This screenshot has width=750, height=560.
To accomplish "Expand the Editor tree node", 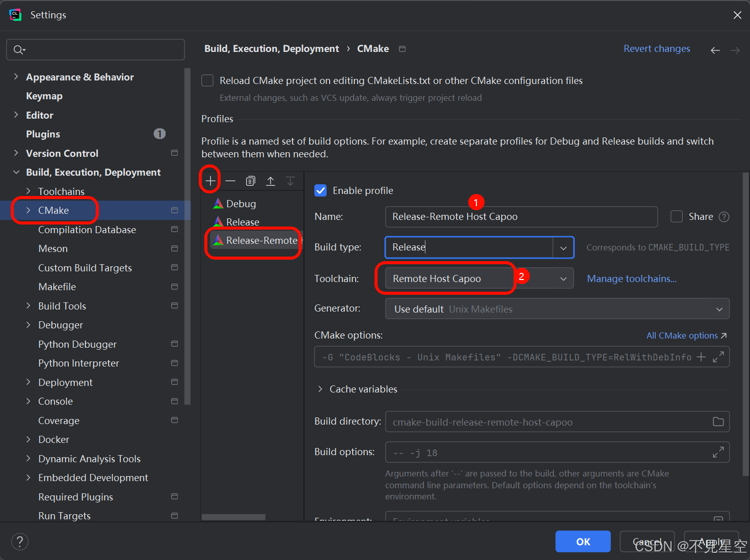I will tap(16, 115).
